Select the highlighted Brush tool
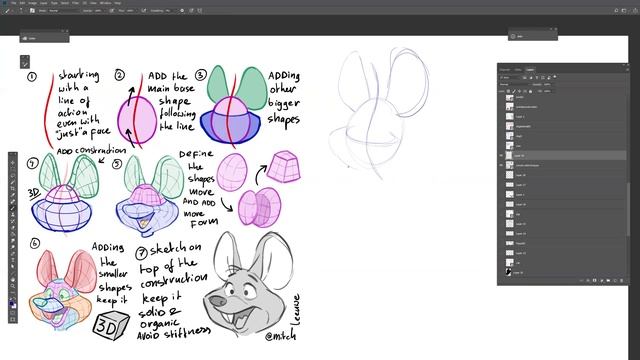Viewport: 640px width, 360px height. [13, 208]
